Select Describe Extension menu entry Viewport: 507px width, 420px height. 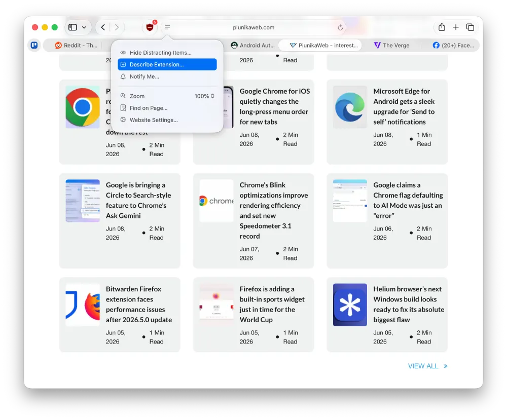167,64
